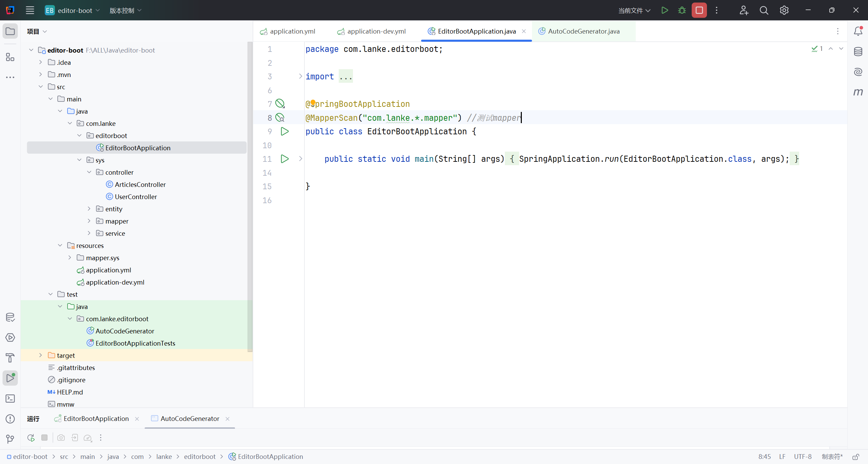Select EditorBootApplicationTests file
Image resolution: width=868 pixels, height=464 pixels.
[135, 343]
